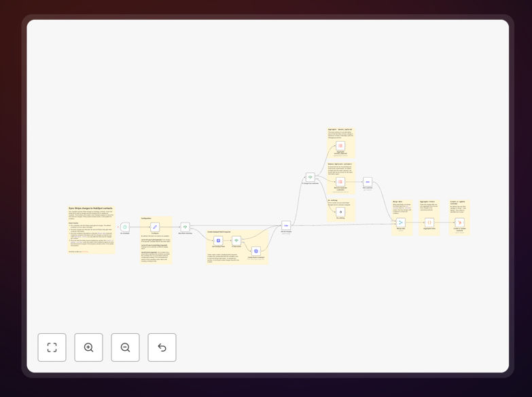Select the If node inside the Create HubSpot fields note
This screenshot has height=397, width=532.
tap(236, 240)
